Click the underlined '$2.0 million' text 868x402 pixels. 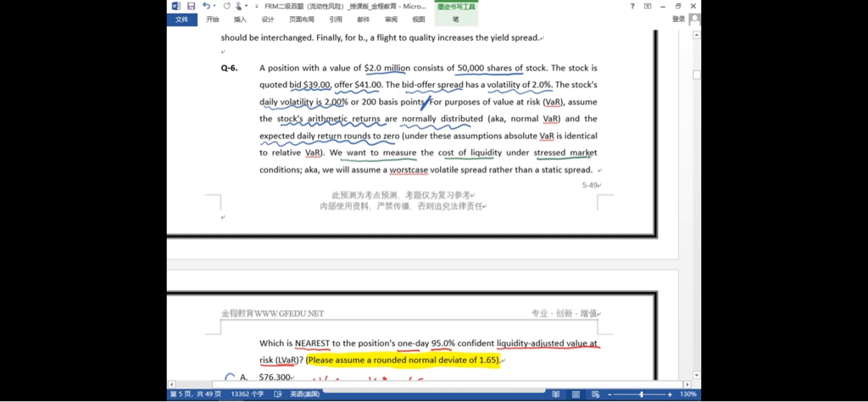(387, 68)
